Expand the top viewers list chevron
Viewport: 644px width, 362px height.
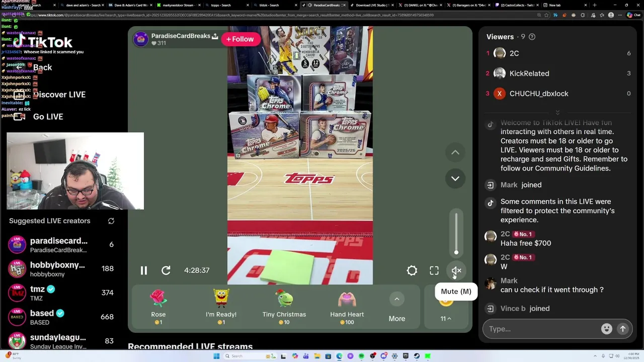coord(557,112)
